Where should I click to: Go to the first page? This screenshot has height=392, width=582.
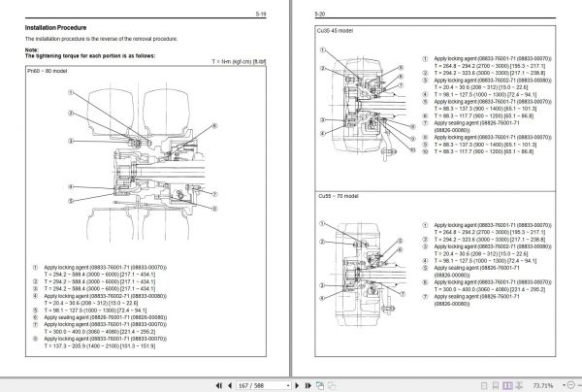point(219,385)
